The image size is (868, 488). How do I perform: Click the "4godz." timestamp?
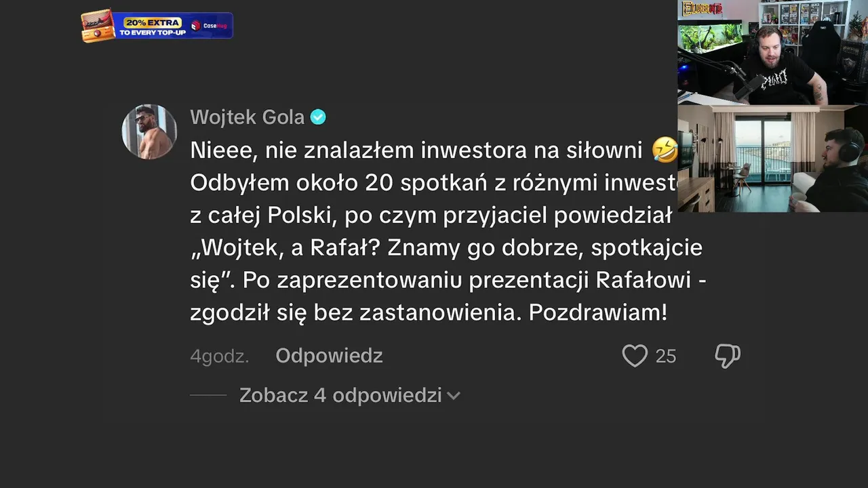point(220,357)
